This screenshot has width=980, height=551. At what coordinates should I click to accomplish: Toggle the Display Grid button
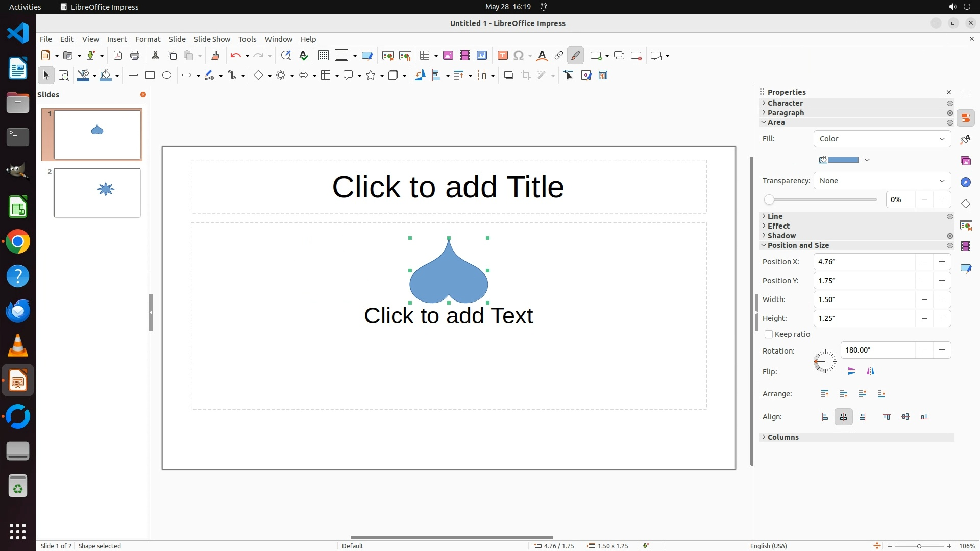click(x=324, y=56)
